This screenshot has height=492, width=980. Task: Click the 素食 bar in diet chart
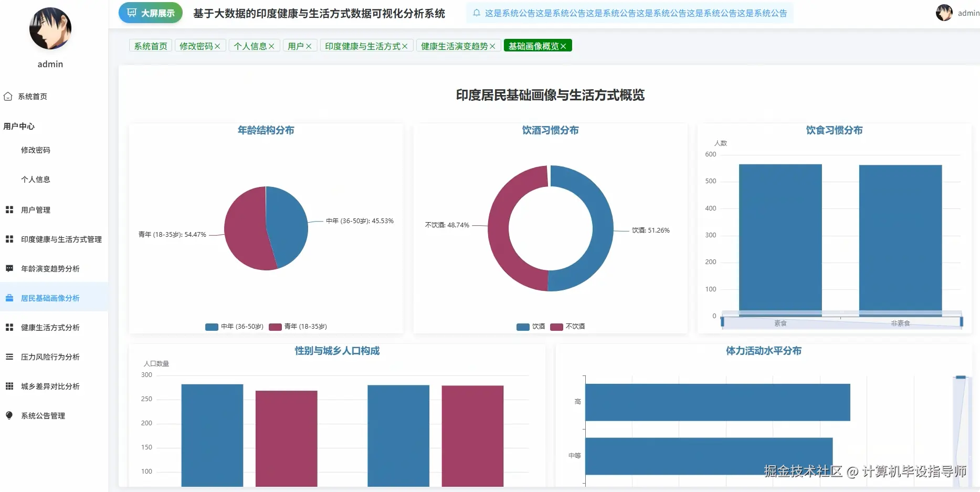click(x=781, y=240)
